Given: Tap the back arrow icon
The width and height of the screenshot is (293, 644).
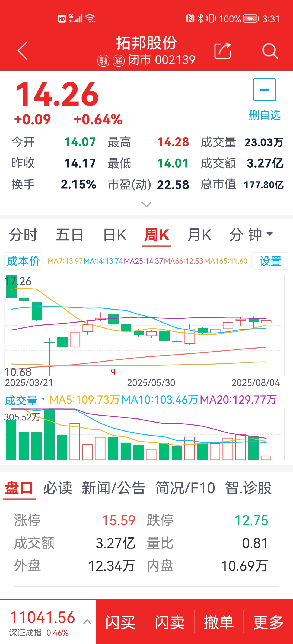Looking at the screenshot, I should pyautogui.click(x=22, y=51).
